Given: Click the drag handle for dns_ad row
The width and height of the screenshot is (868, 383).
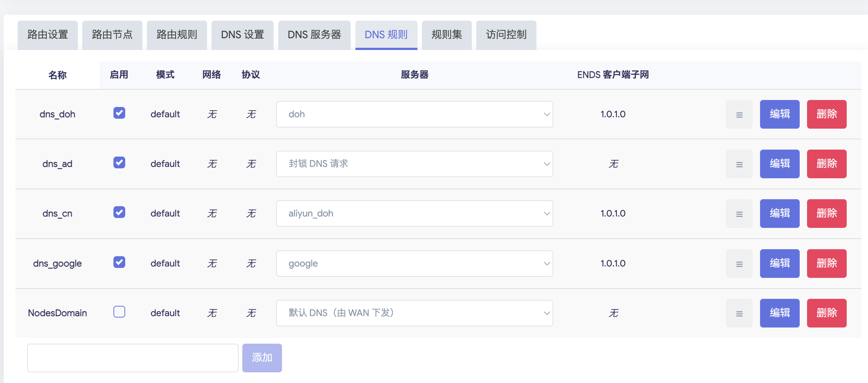Looking at the screenshot, I should click(739, 164).
